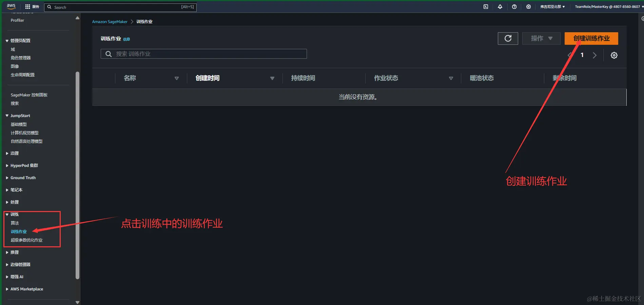Go to previous page of training jobs

570,55
